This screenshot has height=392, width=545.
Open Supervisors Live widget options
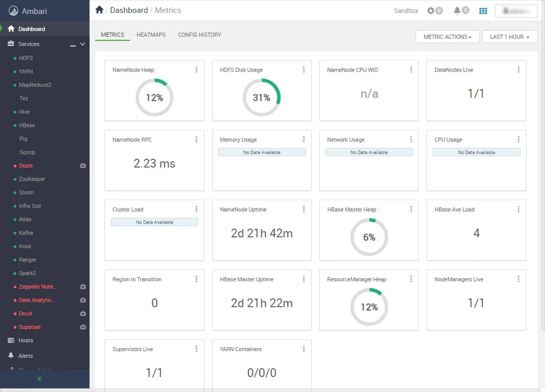click(x=196, y=349)
